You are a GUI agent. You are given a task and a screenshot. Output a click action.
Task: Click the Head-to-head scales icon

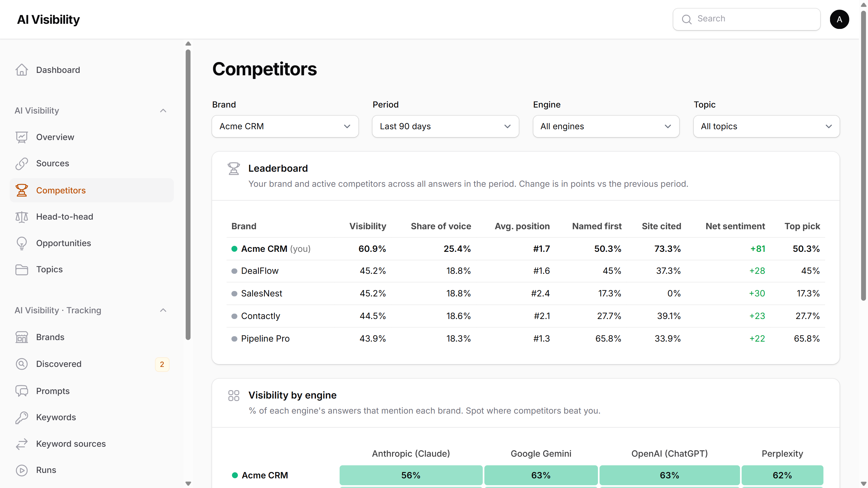click(22, 217)
